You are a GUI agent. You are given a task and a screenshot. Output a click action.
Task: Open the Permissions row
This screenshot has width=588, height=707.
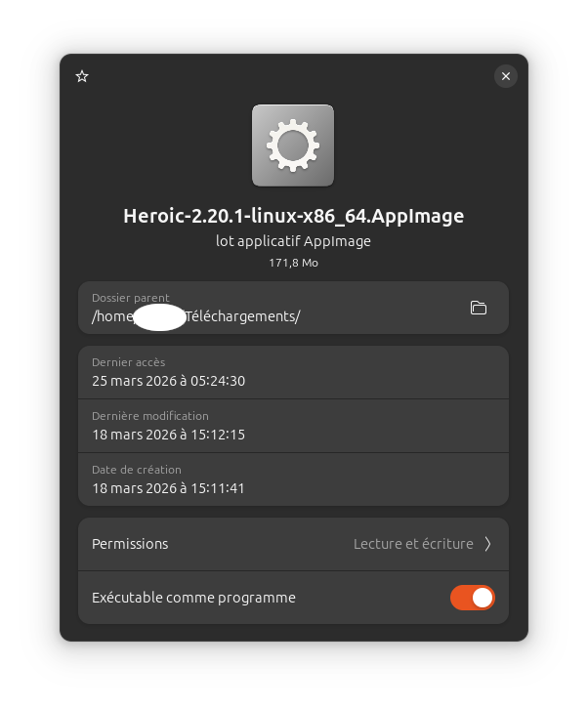294,544
